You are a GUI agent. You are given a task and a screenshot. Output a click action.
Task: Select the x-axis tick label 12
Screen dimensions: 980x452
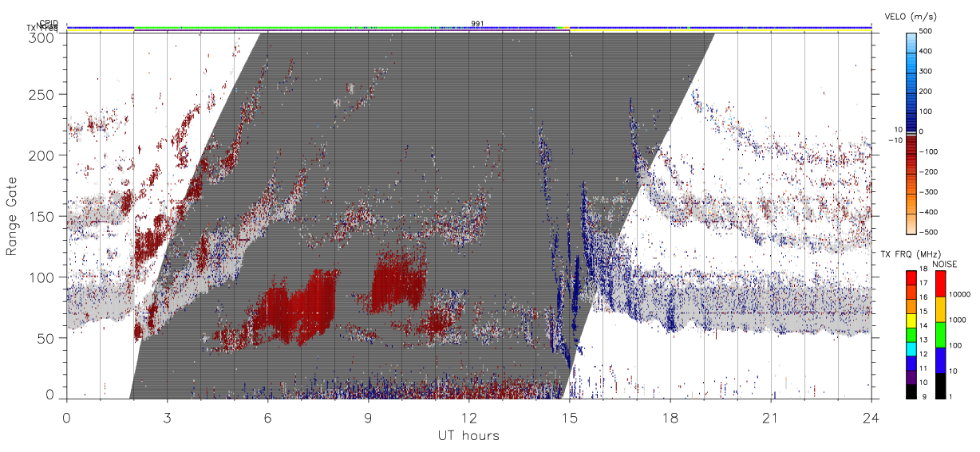pyautogui.click(x=469, y=417)
